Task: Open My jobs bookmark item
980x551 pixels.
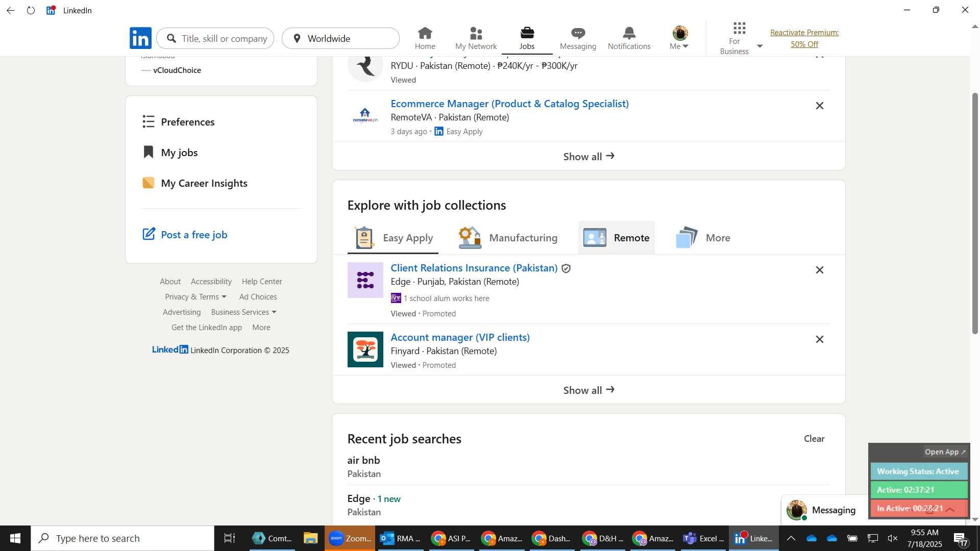Action: pyautogui.click(x=170, y=152)
